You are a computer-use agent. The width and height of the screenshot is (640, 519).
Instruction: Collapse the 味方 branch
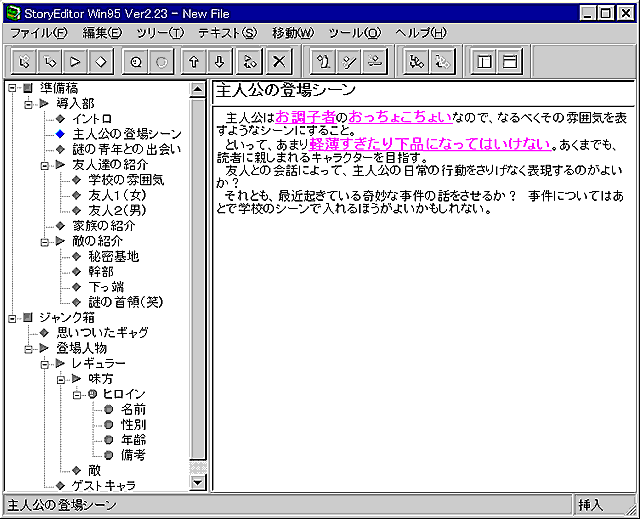pyautogui.click(x=61, y=379)
